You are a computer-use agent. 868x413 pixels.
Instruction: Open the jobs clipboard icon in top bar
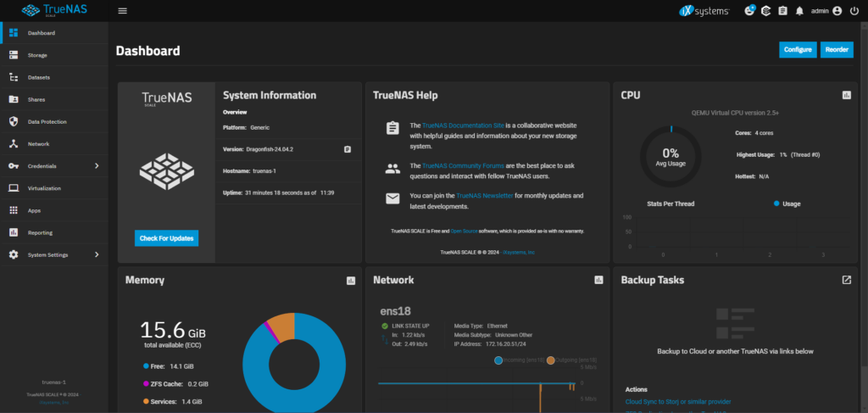[x=782, y=10]
